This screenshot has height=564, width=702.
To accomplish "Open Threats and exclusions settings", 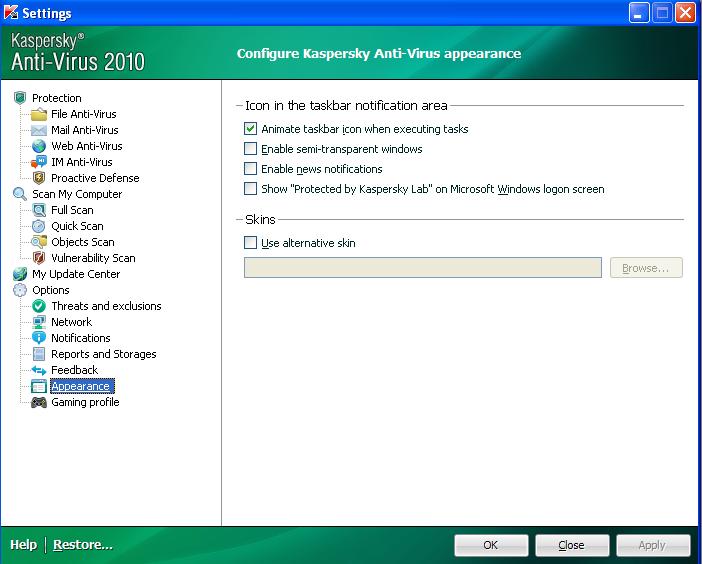I will pos(106,306).
